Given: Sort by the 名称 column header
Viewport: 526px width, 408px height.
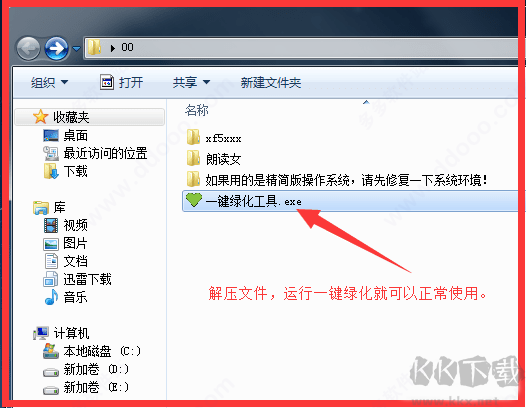Looking at the screenshot, I should (x=197, y=110).
